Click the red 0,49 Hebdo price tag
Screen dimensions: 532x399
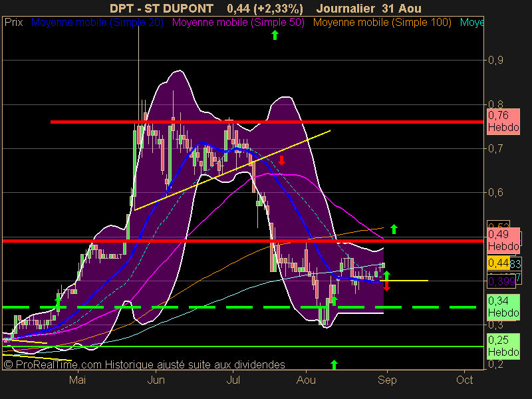pos(503,240)
